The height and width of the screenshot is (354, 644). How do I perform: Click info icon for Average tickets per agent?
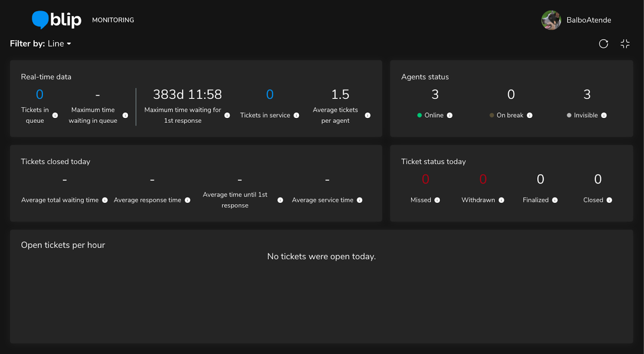point(367,115)
